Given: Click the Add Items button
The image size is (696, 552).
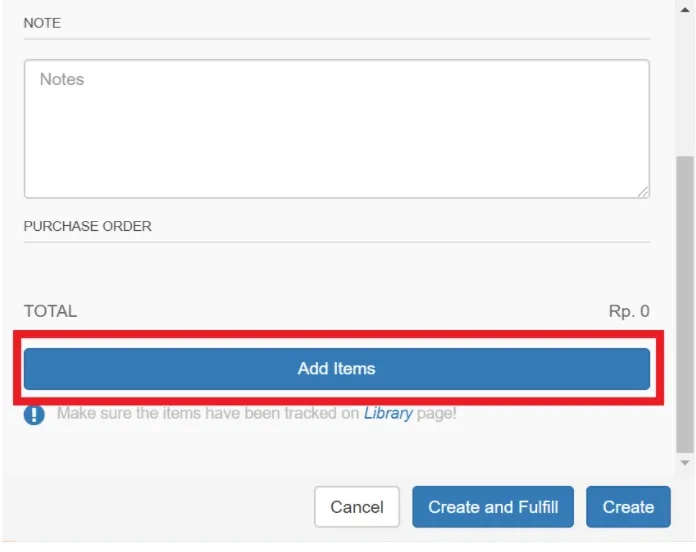Looking at the screenshot, I should 337,369.
